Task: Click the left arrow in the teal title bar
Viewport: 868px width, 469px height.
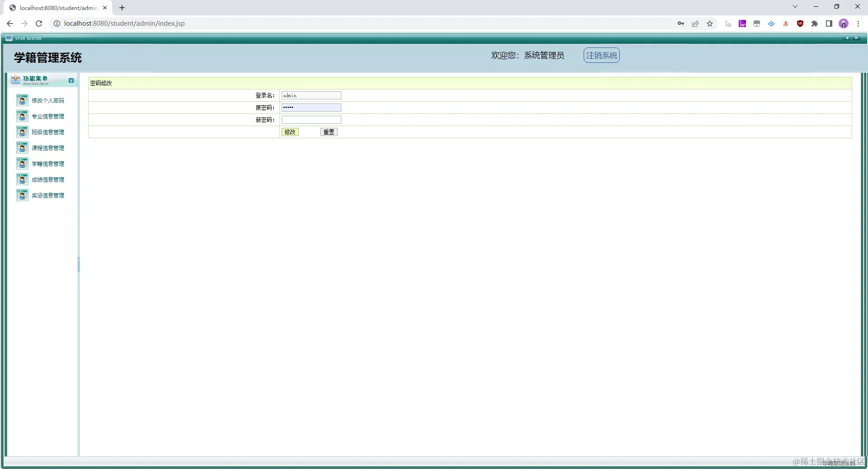Action: click(847, 38)
